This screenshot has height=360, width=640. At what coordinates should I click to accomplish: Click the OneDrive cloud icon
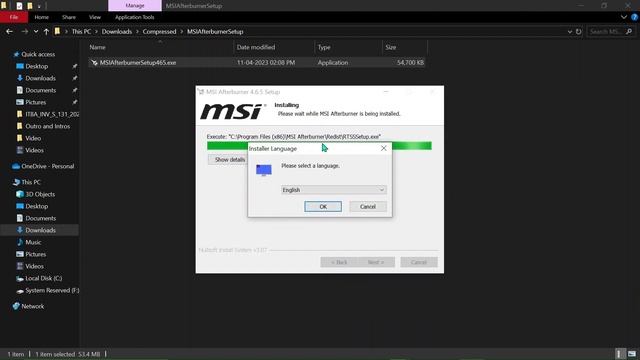16,166
